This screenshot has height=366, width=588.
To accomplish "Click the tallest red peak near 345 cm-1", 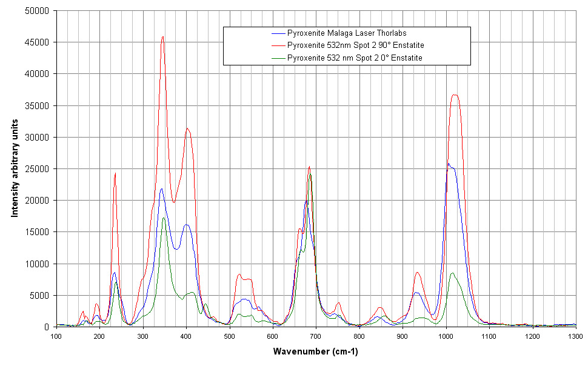I will point(162,37).
